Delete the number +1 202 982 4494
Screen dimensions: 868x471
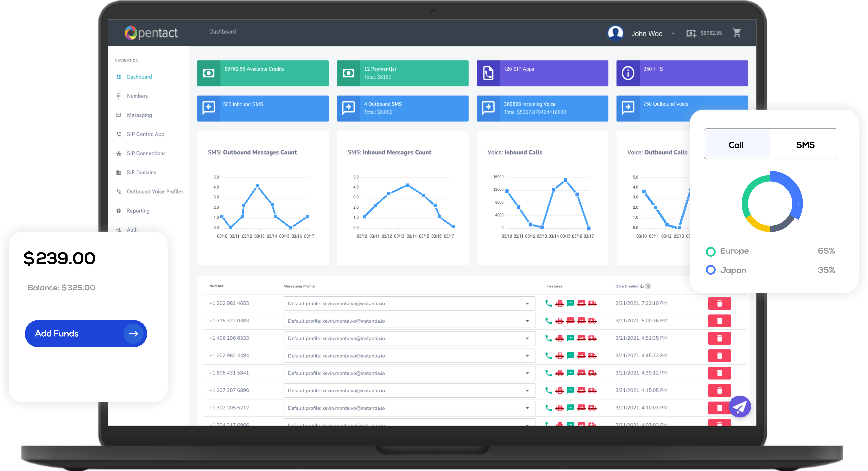click(719, 356)
